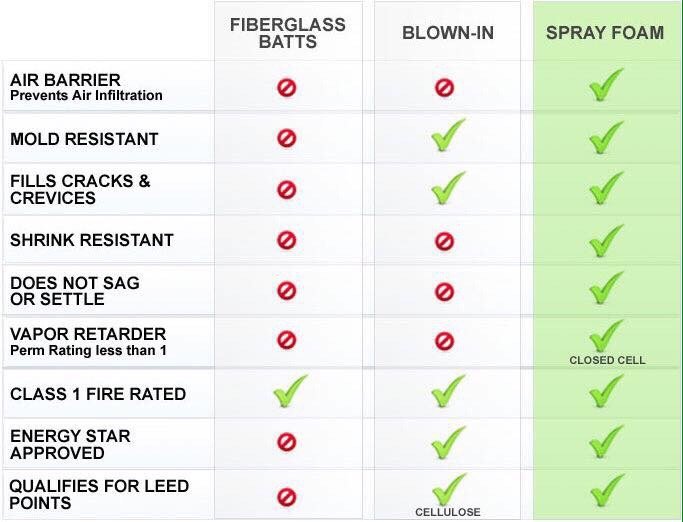The width and height of the screenshot is (683, 522).
Task: Click Blown-In mold resistant green checkmark
Action: tap(447, 137)
